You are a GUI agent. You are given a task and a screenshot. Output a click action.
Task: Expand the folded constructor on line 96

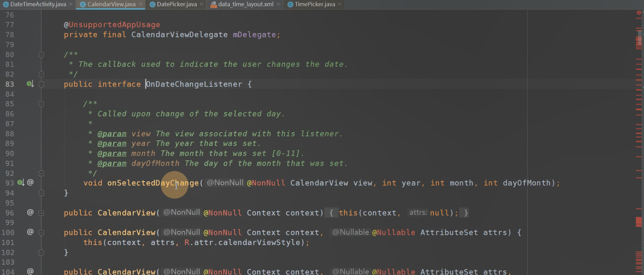click(x=41, y=213)
